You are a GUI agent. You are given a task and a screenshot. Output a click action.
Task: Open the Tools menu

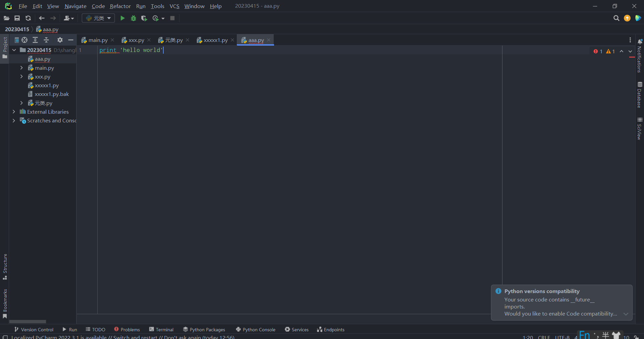pyautogui.click(x=157, y=6)
